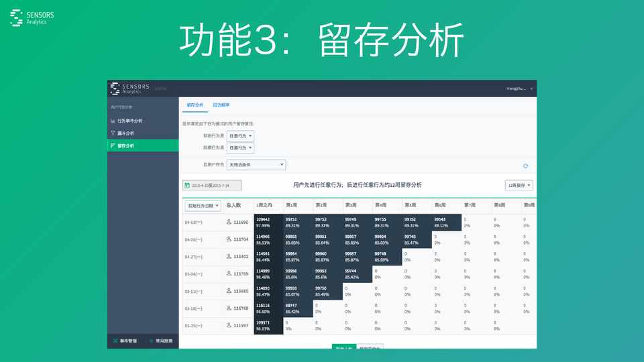The height and width of the screenshot is (362, 644).
Task: Click the calendar icon in date range box
Action: coord(188,185)
